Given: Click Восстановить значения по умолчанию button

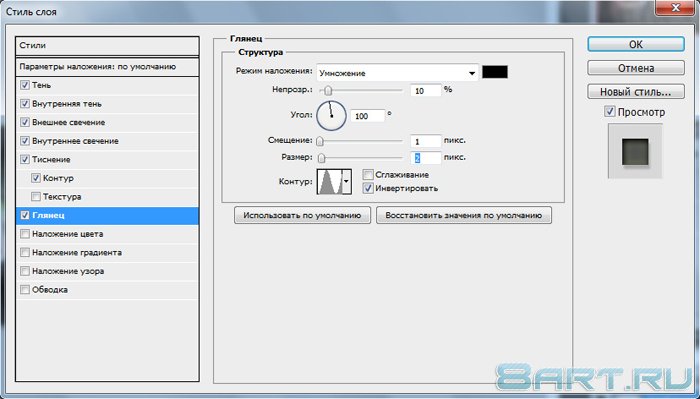Looking at the screenshot, I should (464, 215).
